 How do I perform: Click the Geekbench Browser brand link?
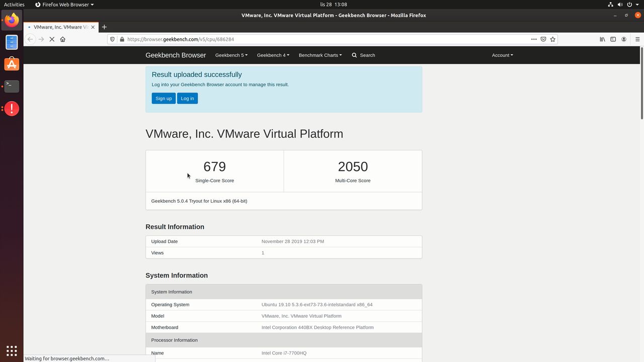176,55
